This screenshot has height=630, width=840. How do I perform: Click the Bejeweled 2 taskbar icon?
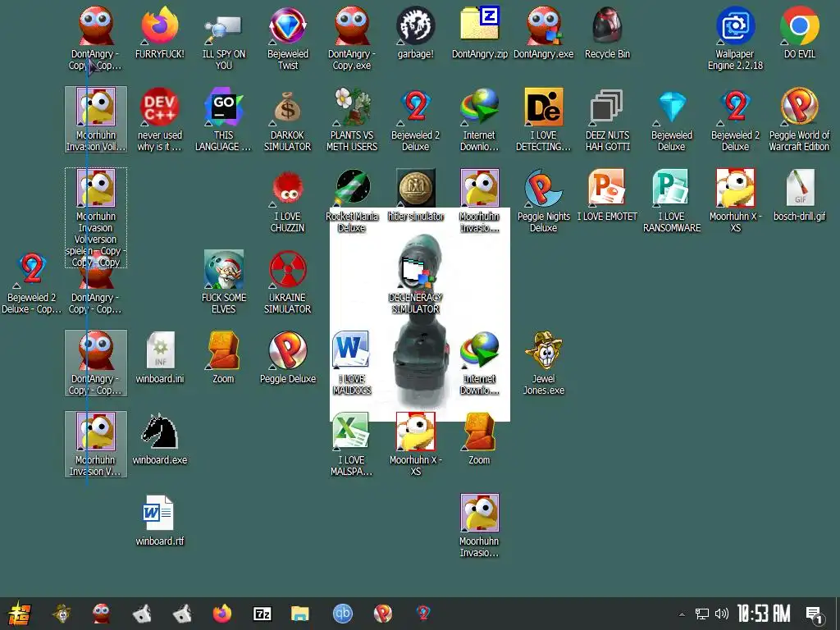422,614
